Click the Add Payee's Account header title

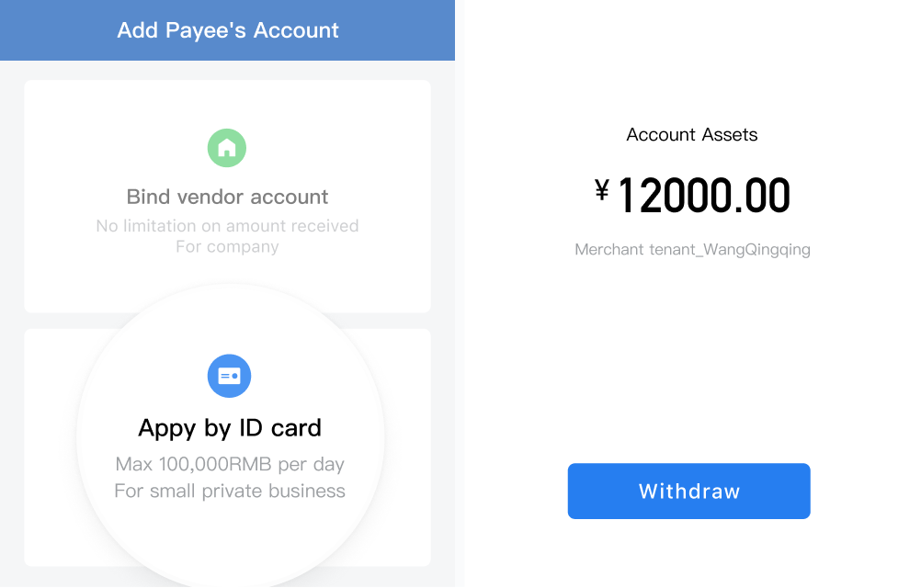(228, 30)
